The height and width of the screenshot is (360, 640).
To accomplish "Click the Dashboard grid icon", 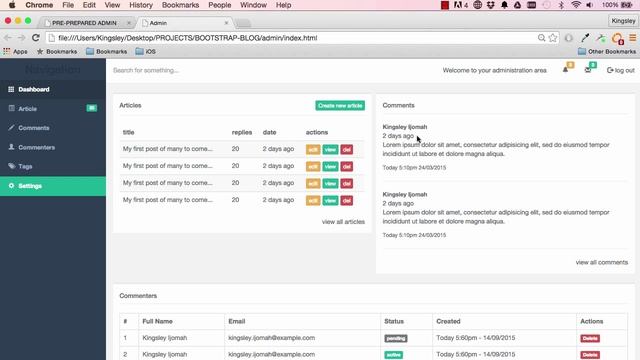I will coord(11,89).
